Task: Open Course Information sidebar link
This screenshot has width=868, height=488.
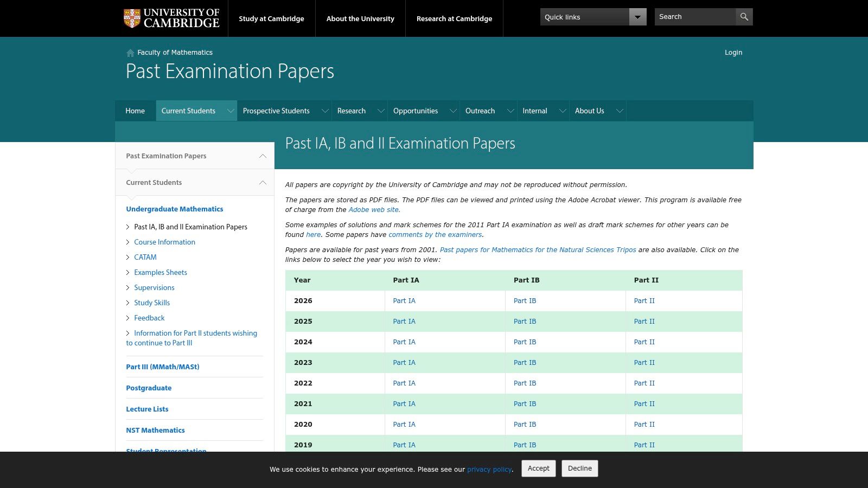Action: point(164,242)
